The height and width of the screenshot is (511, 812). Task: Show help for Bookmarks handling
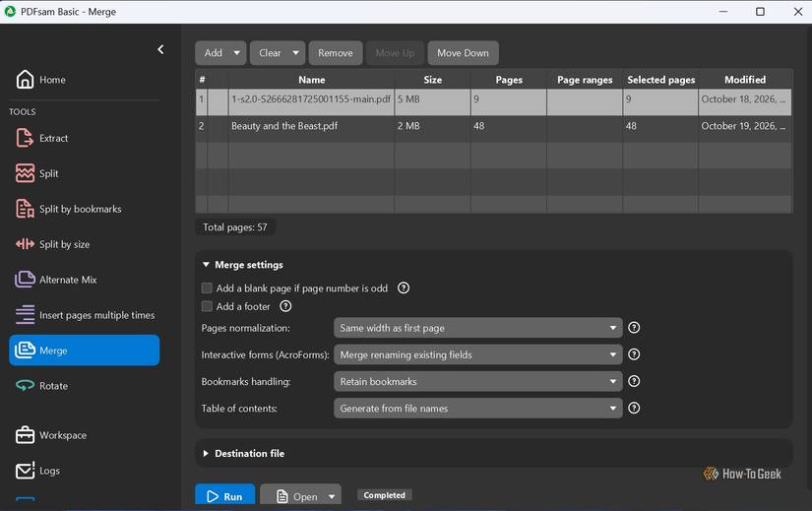634,381
